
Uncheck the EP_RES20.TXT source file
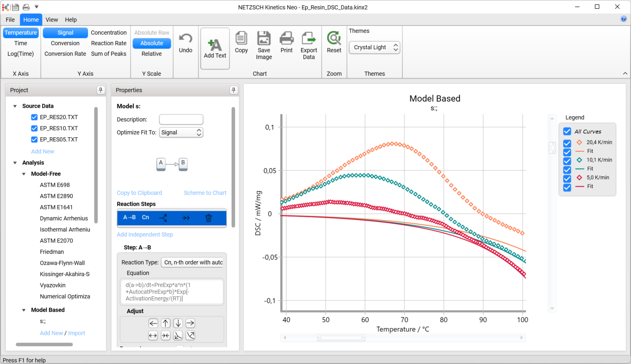[x=34, y=117]
